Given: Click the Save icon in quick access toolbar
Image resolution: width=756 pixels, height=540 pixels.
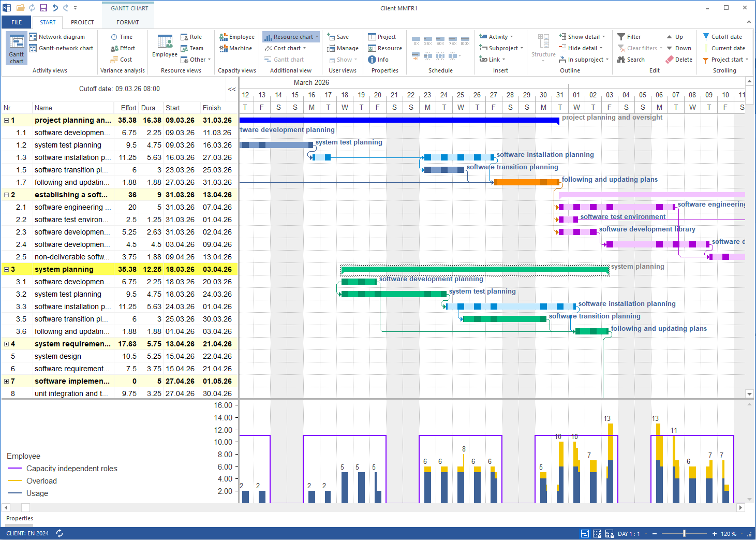Looking at the screenshot, I should click(x=43, y=8).
